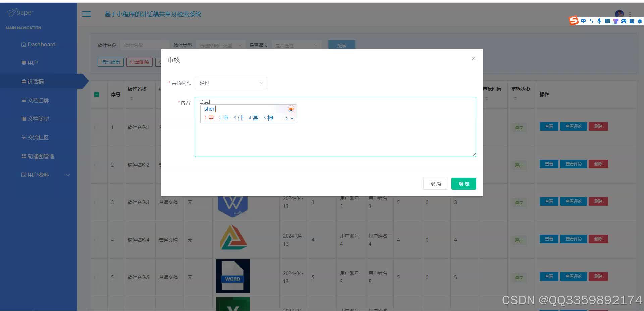This screenshot has width=644, height=311.
Task: Open the WORD file thumbnail in row 5
Action: click(x=233, y=276)
